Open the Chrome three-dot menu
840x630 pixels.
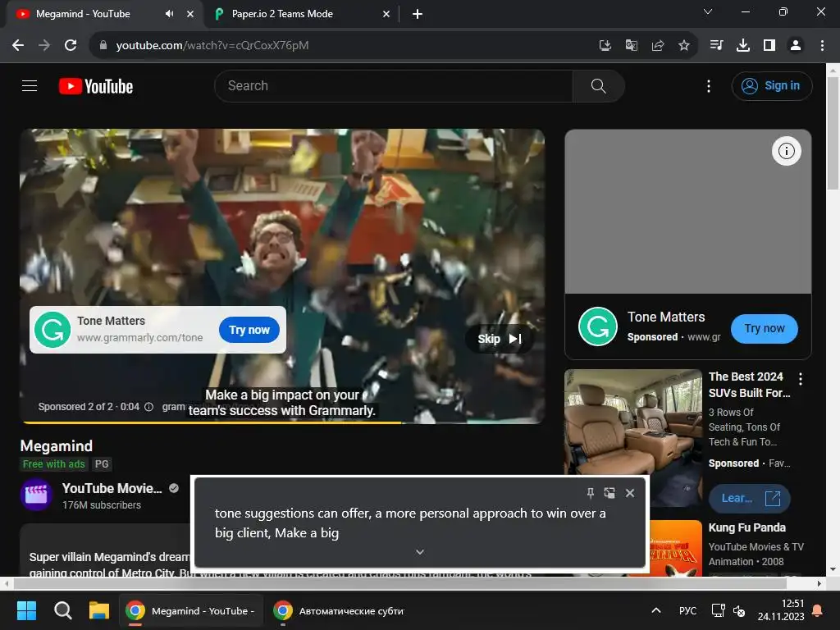pos(822,45)
